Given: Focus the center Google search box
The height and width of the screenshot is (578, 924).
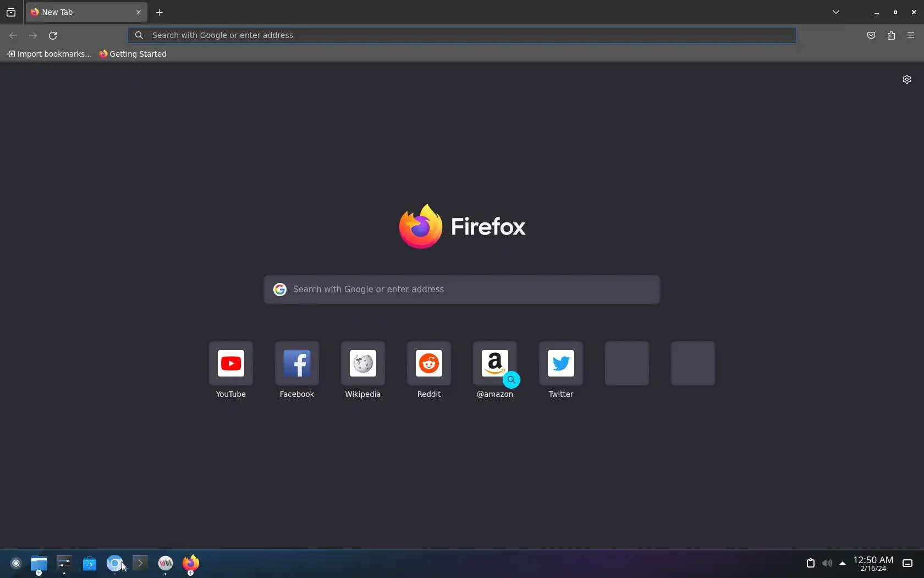Looking at the screenshot, I should [x=462, y=290].
